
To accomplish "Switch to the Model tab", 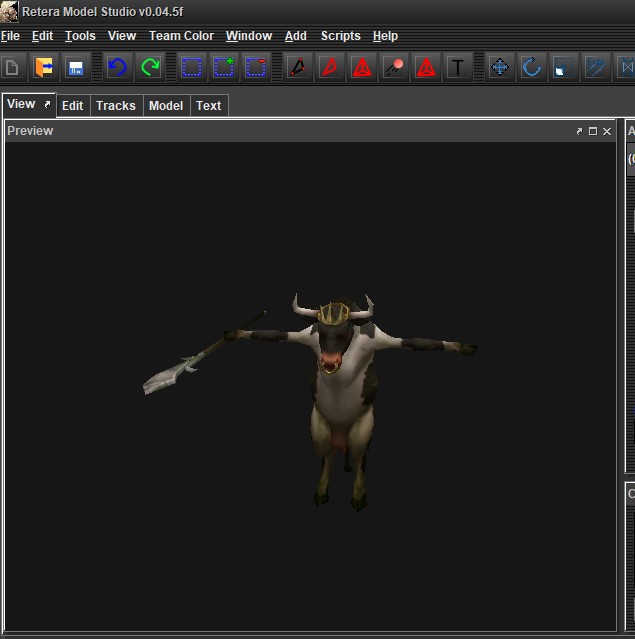I will (166, 106).
